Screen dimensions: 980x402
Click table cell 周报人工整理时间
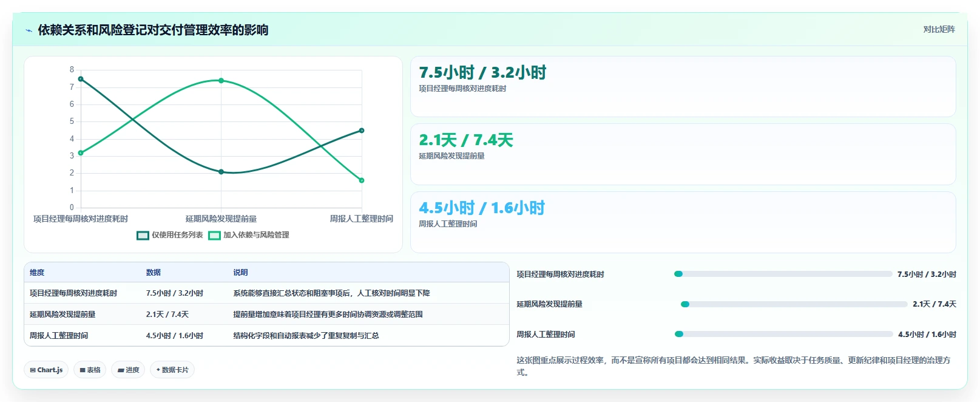pyautogui.click(x=59, y=336)
